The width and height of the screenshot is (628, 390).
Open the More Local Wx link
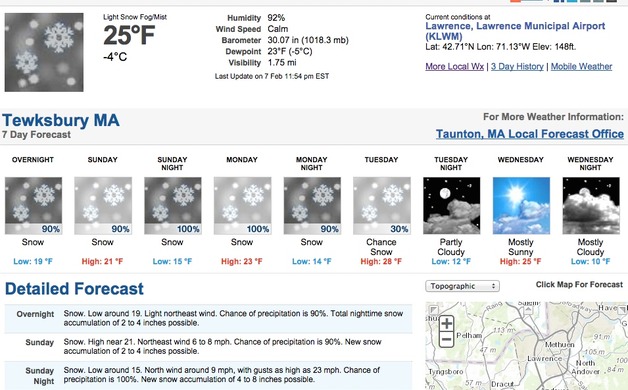coord(455,66)
